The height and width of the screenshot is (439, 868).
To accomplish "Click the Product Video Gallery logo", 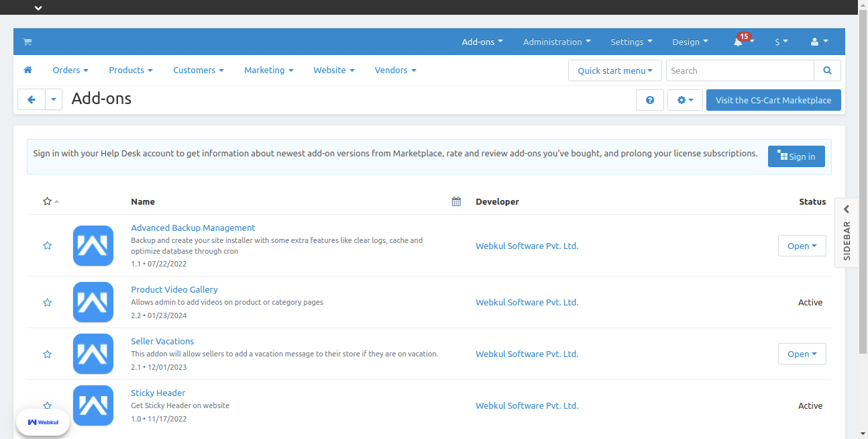I will tap(93, 302).
